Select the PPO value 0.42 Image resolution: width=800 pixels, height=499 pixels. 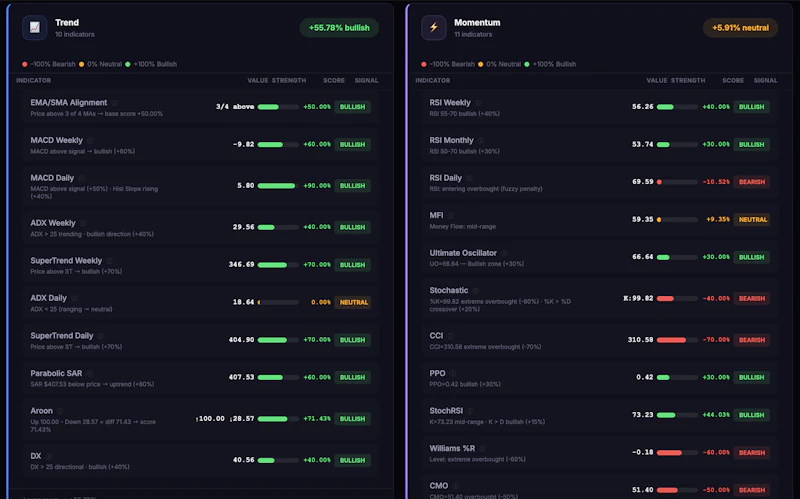click(x=644, y=377)
